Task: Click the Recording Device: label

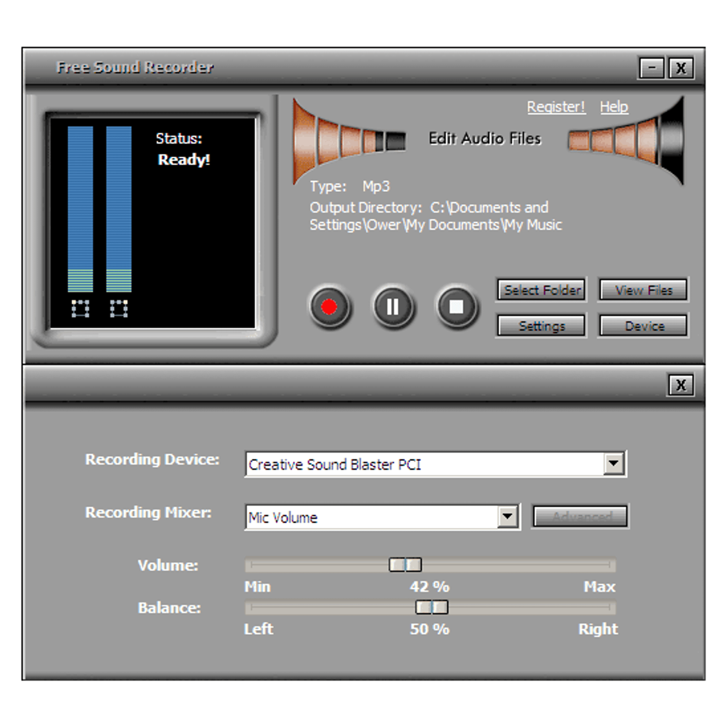Action: click(152, 460)
